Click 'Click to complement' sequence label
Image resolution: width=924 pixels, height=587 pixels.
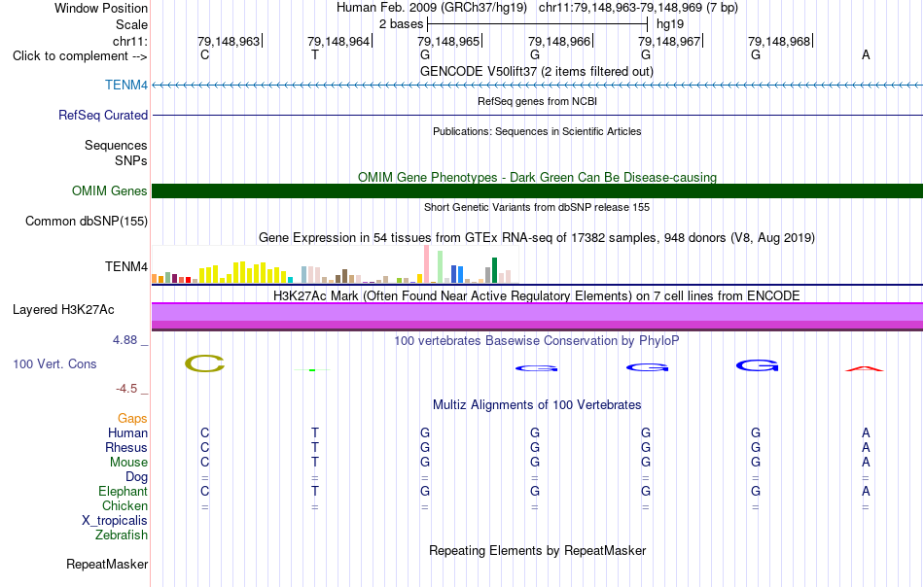tap(80, 56)
